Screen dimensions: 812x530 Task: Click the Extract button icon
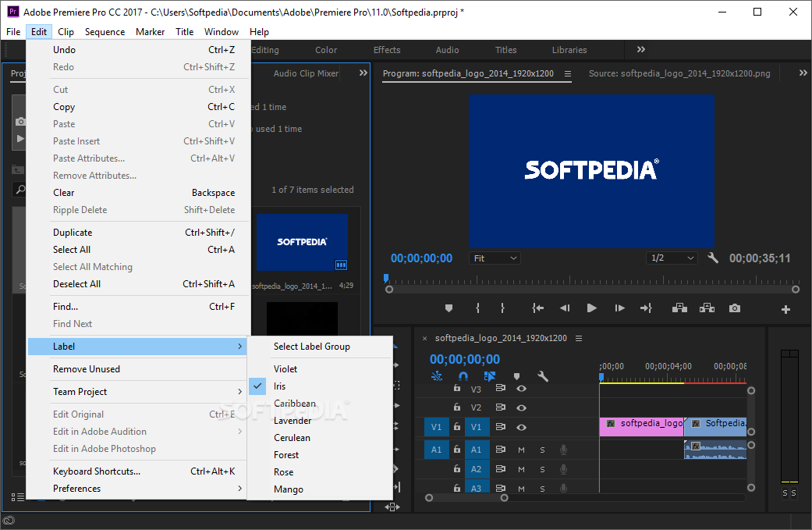(x=707, y=308)
